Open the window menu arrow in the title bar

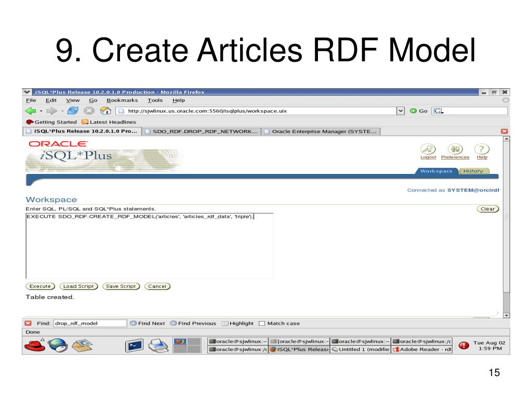27,92
